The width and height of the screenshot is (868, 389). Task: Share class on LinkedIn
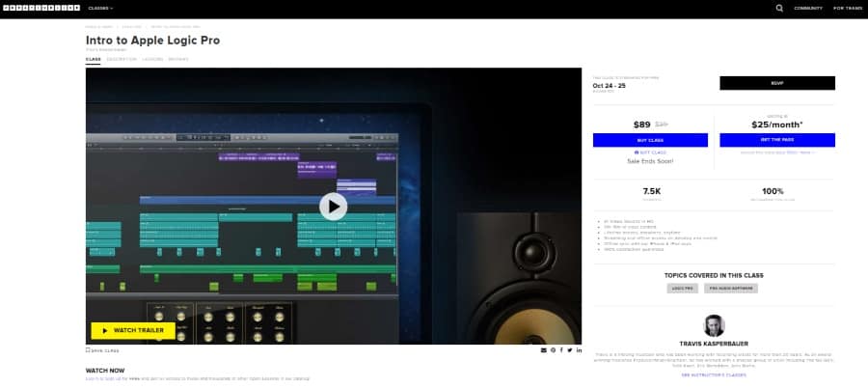(x=579, y=350)
